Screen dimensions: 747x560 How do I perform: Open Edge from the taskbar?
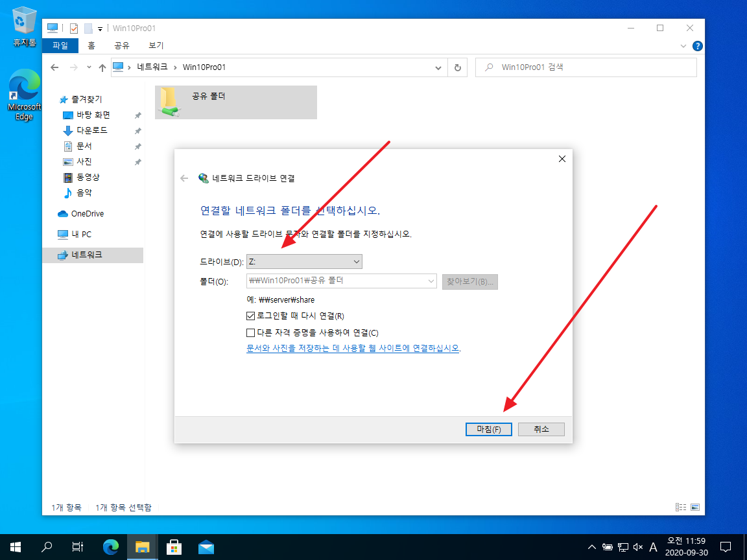click(110, 547)
